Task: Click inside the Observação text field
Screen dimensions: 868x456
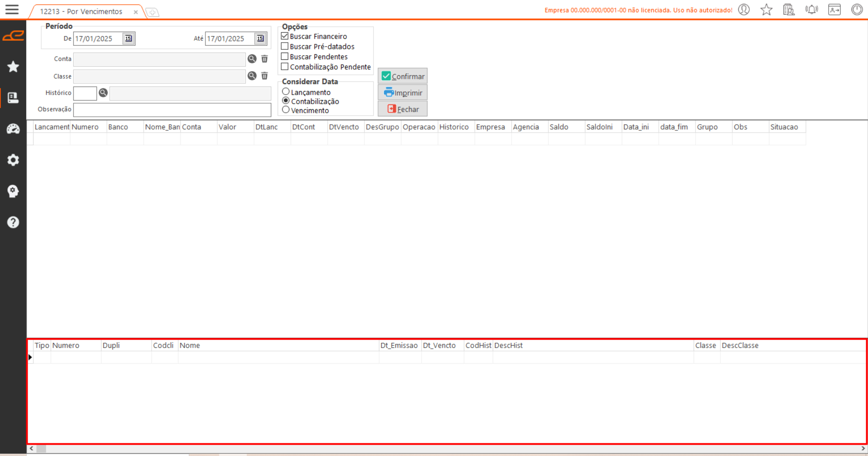Action: (x=172, y=110)
